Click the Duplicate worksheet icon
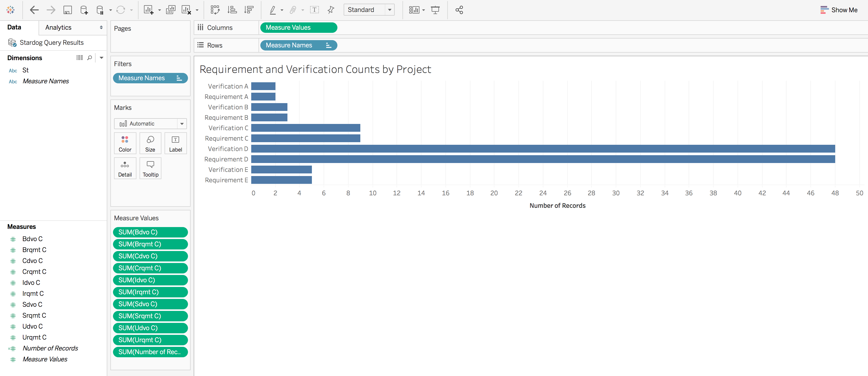This screenshot has height=376, width=868. point(171,10)
